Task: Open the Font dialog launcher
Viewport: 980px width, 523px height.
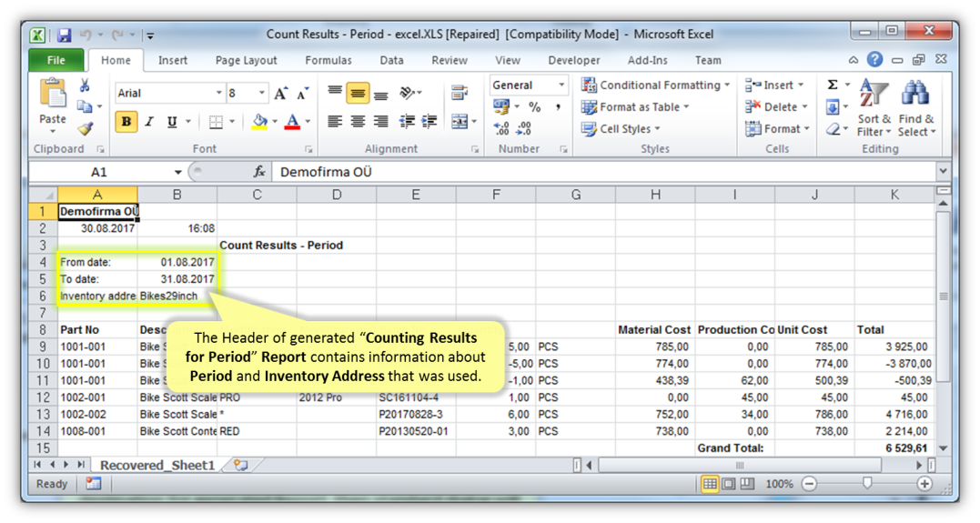Action: 308,149
